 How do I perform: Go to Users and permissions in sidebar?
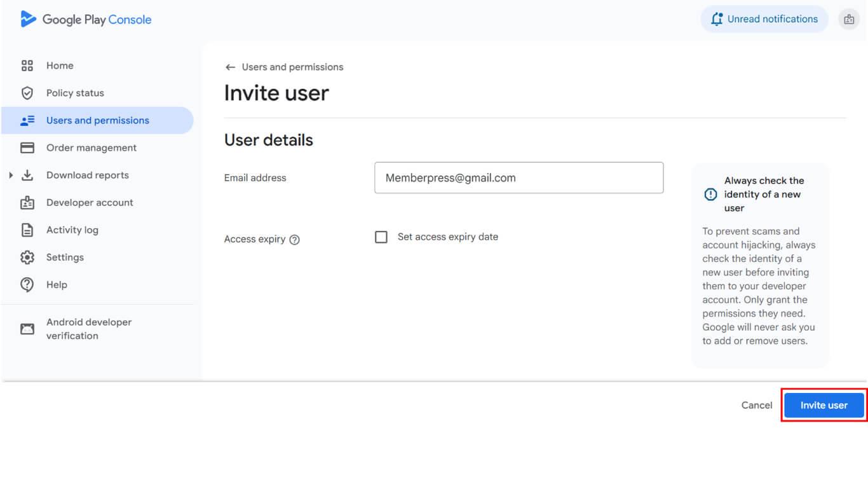pyautogui.click(x=97, y=120)
